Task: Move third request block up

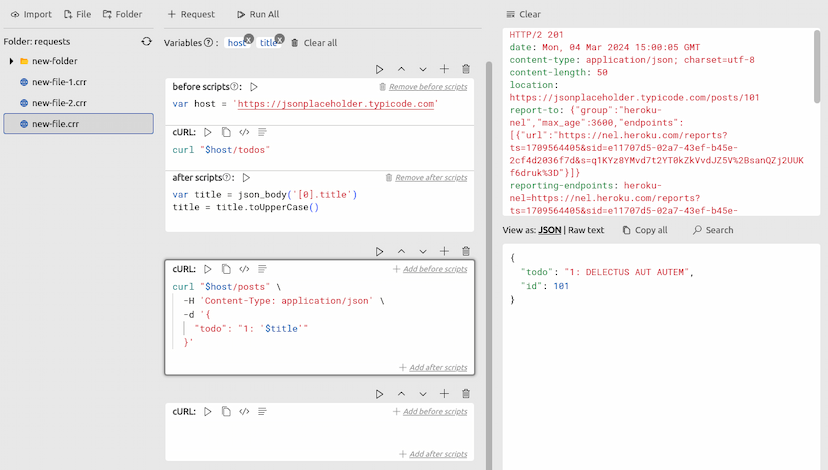Action: coord(401,394)
